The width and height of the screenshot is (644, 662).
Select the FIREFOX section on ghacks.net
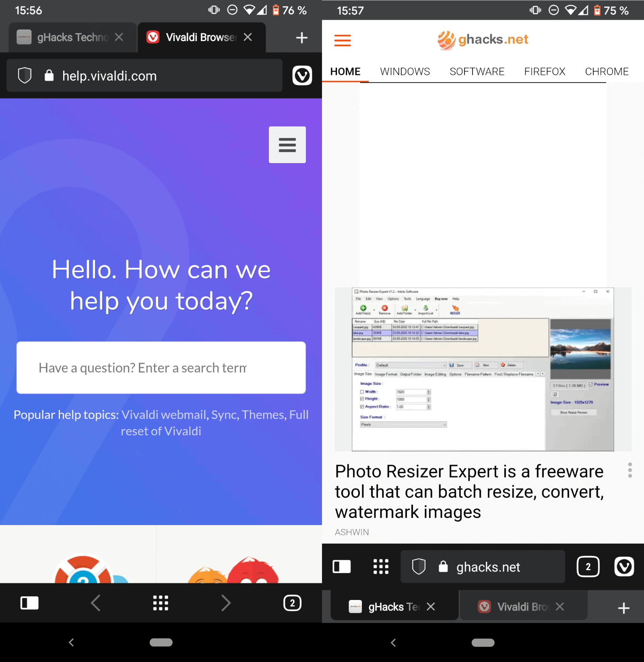click(x=544, y=71)
